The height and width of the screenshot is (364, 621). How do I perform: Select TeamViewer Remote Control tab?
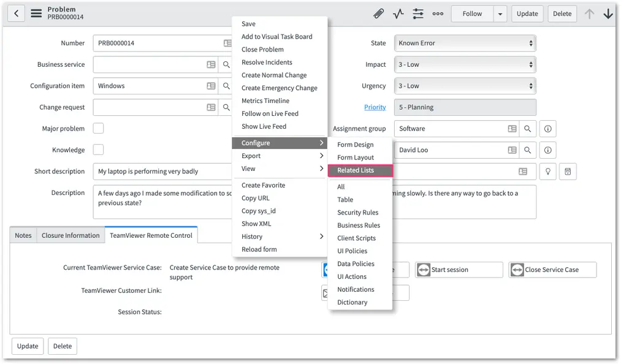[151, 235]
